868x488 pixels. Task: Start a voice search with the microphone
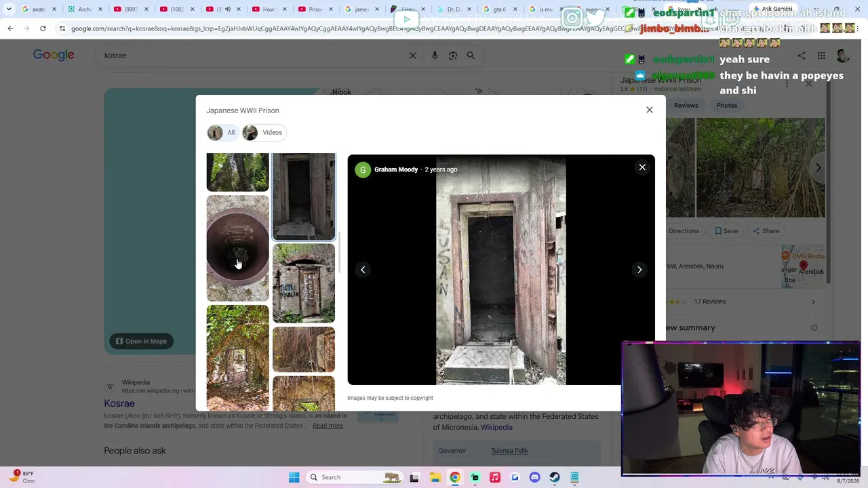pos(435,56)
